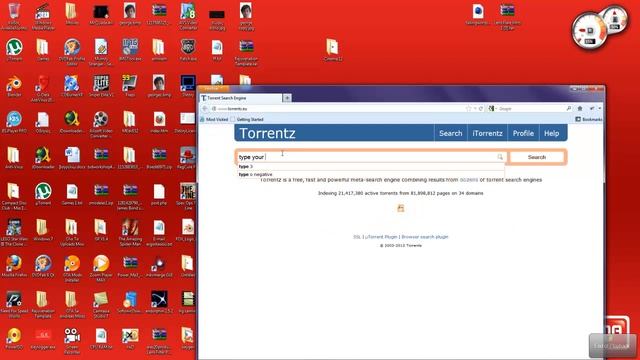Click the Torrentz search text field
Screen dimensions: 640x360
point(371,157)
